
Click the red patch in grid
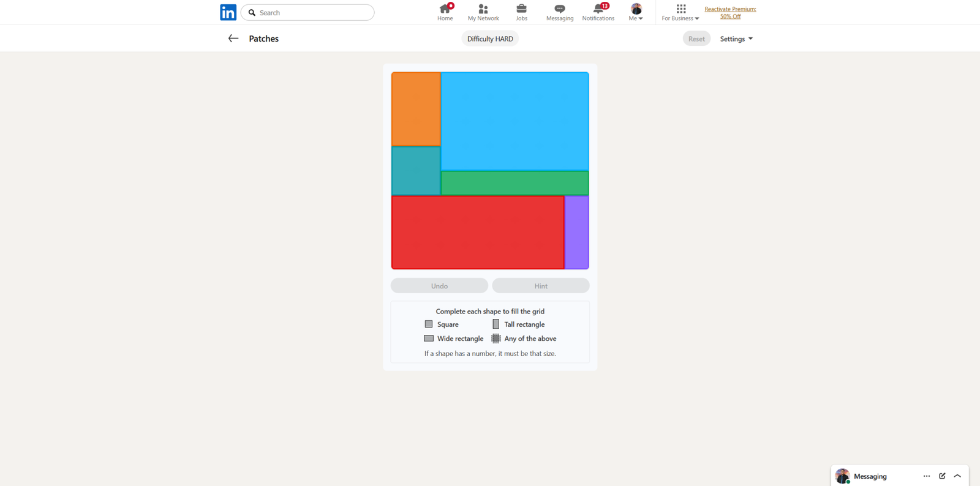pos(478,233)
